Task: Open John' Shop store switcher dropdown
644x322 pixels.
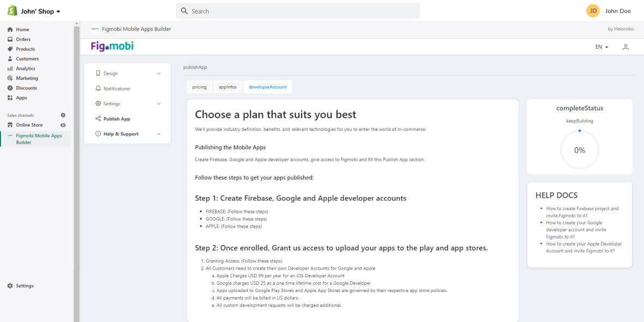Action: click(x=40, y=11)
